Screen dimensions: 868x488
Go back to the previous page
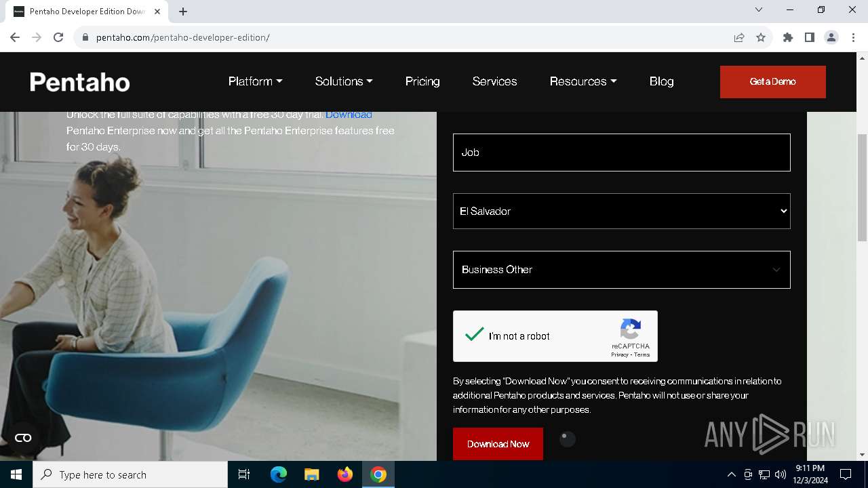click(x=15, y=37)
